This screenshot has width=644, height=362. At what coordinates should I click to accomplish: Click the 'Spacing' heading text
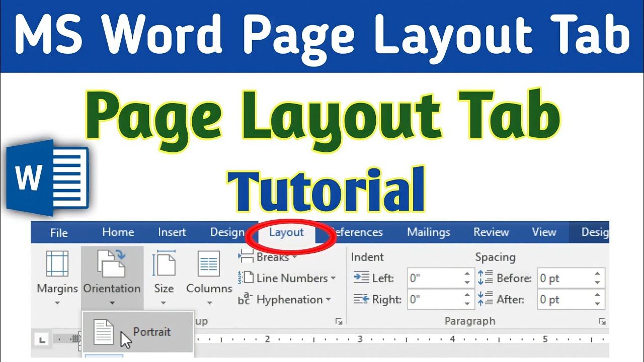pos(496,257)
